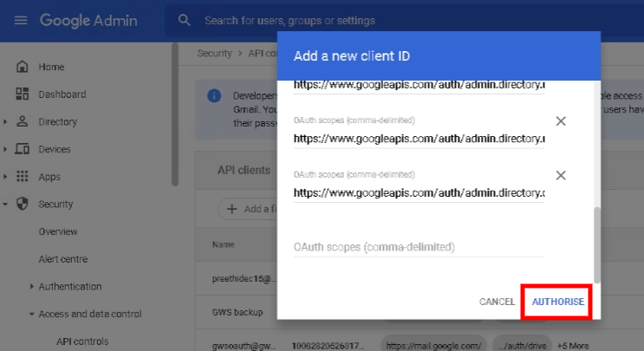Open Authentication settings
This screenshot has height=351, width=644.
(x=70, y=287)
